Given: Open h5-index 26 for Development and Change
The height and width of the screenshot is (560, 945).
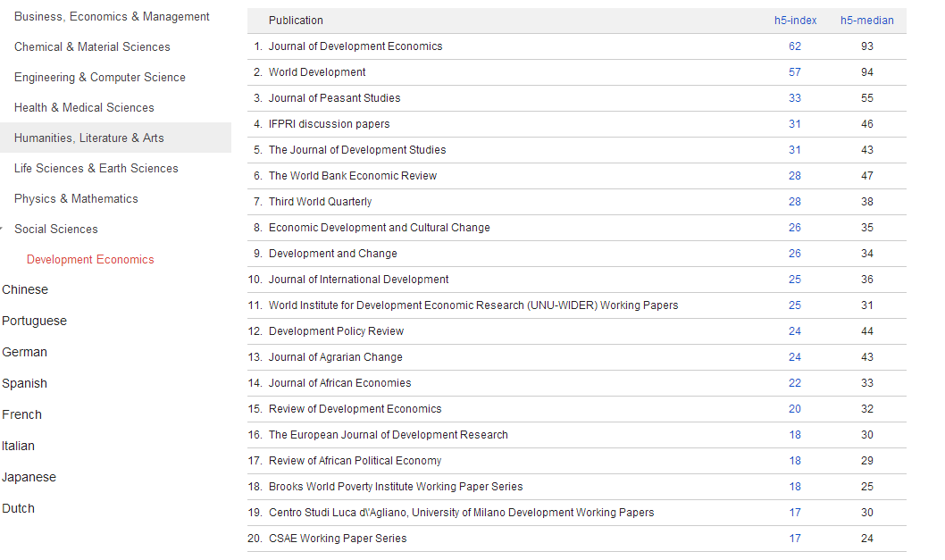Looking at the screenshot, I should [x=795, y=254].
